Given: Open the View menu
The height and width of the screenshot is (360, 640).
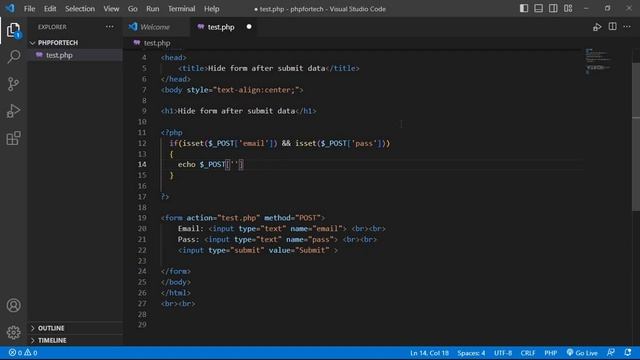Looking at the screenshot, I should pos(111,9).
